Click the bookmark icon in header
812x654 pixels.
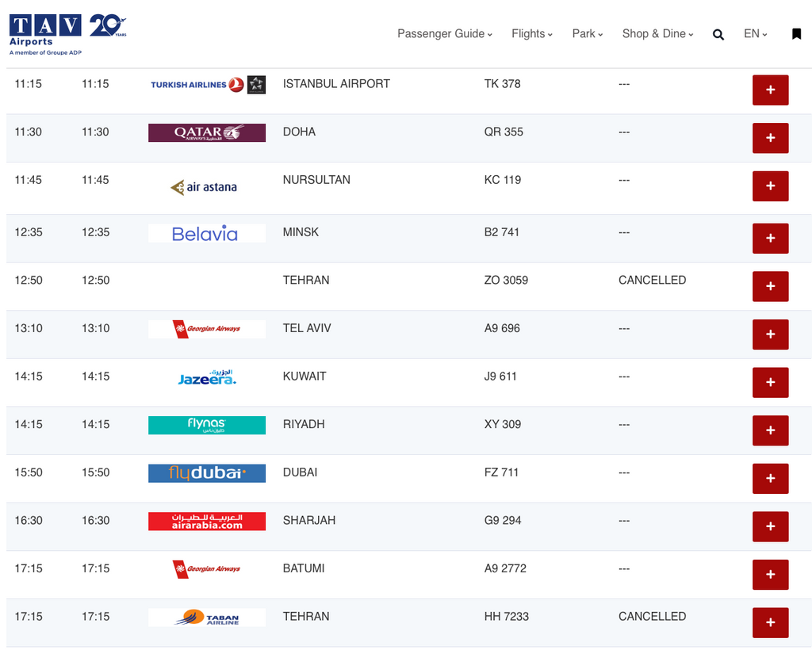(796, 34)
